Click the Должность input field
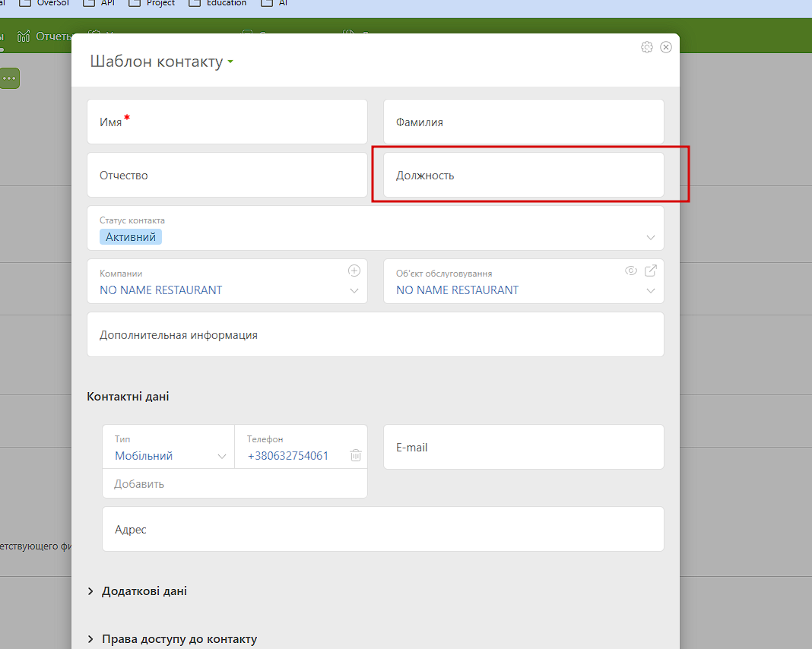 click(524, 175)
